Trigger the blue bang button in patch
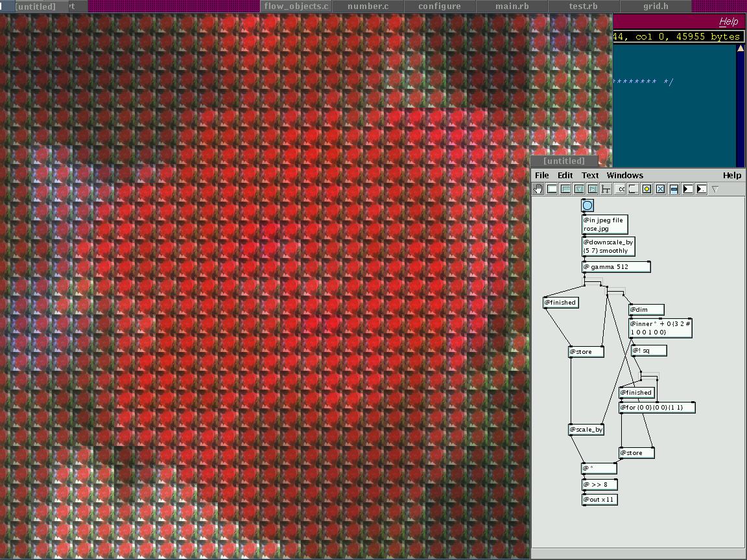 point(587,205)
